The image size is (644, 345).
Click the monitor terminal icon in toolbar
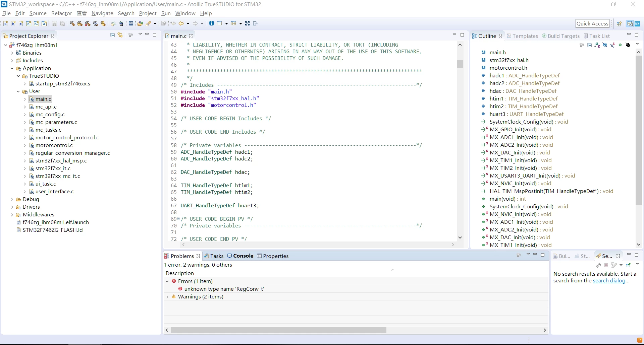[x=131, y=23]
